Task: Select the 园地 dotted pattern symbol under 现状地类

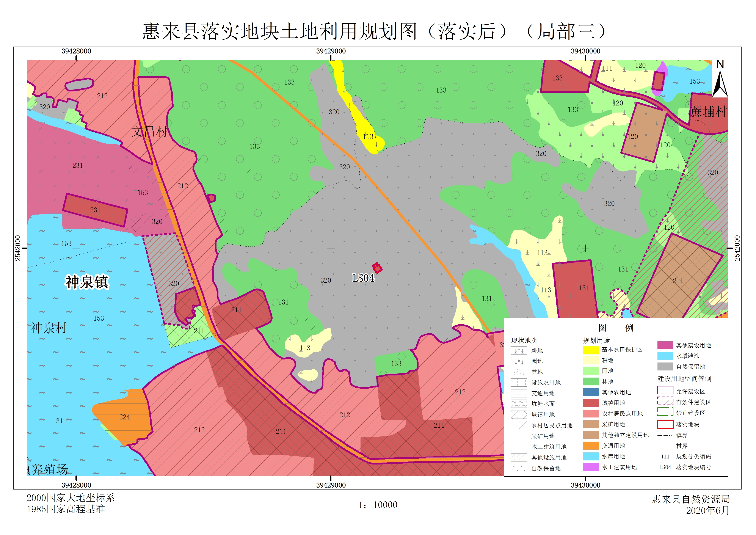Action: tap(519, 361)
